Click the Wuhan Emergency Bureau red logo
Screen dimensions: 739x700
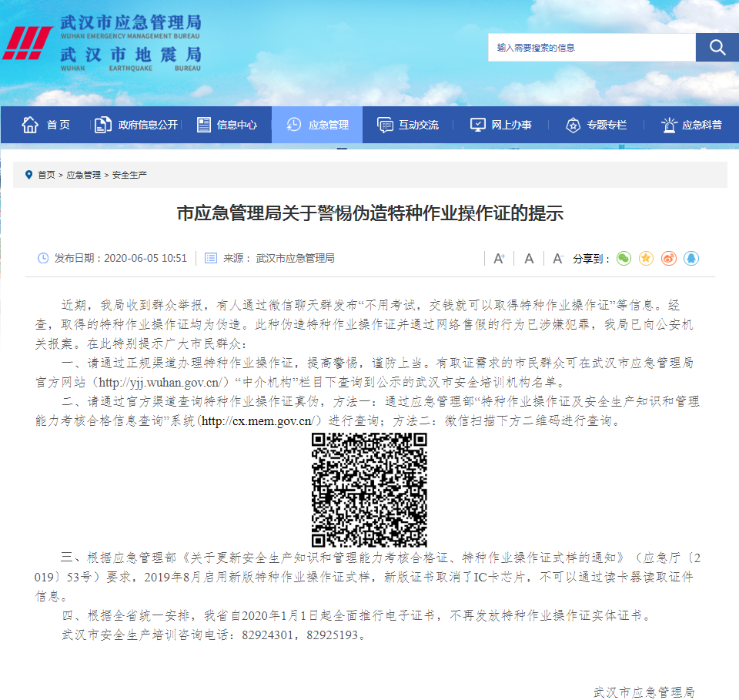[x=28, y=43]
